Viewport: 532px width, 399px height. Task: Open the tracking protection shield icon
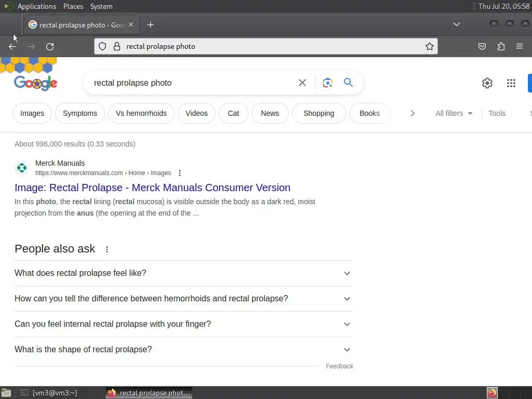[102, 46]
